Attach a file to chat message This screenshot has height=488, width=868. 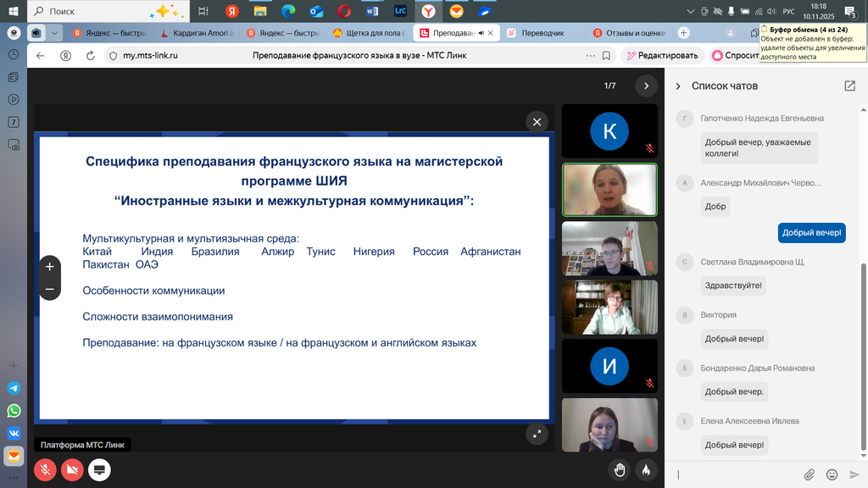pyautogui.click(x=810, y=474)
